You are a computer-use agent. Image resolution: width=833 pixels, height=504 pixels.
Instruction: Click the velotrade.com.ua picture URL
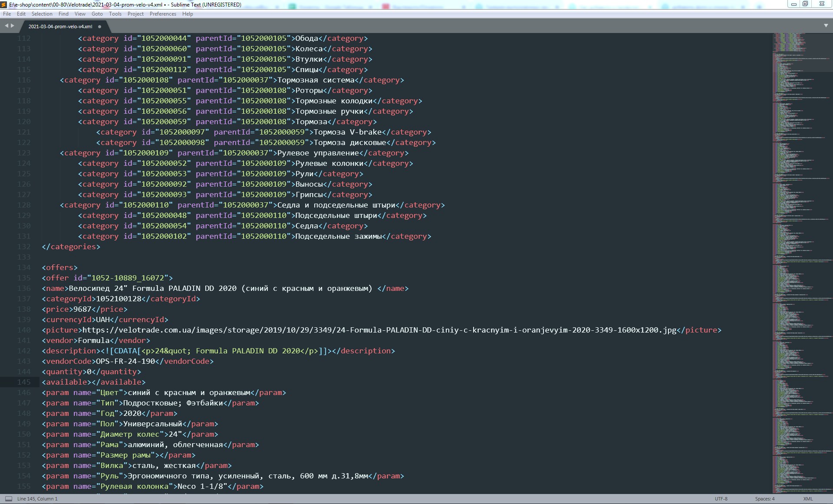tap(379, 330)
